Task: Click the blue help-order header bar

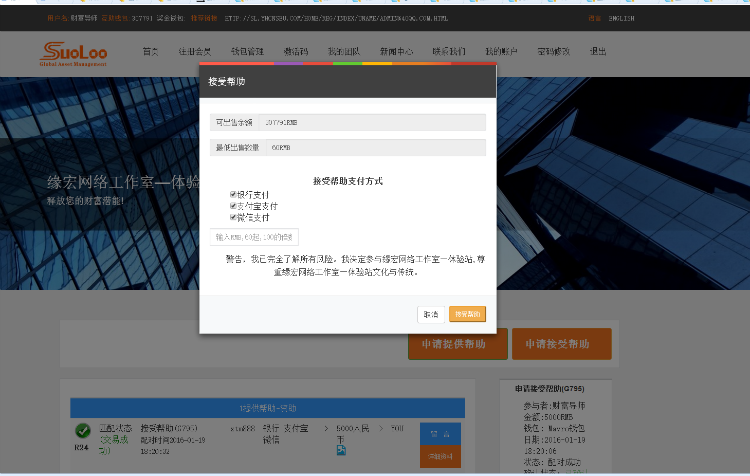Action: [x=267, y=408]
